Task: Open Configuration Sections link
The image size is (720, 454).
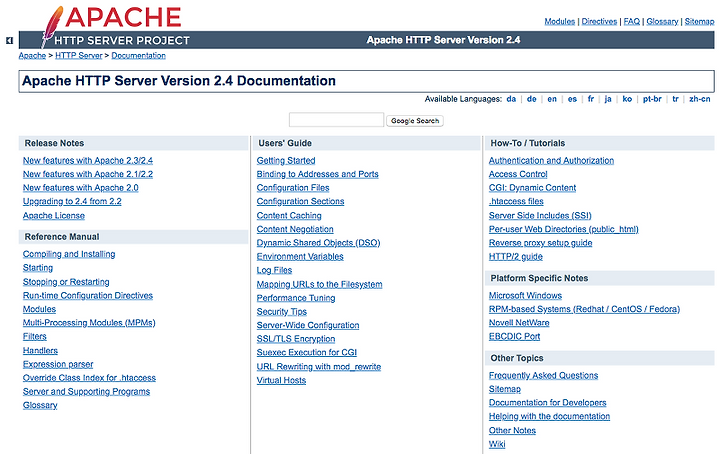Action: click(x=300, y=202)
